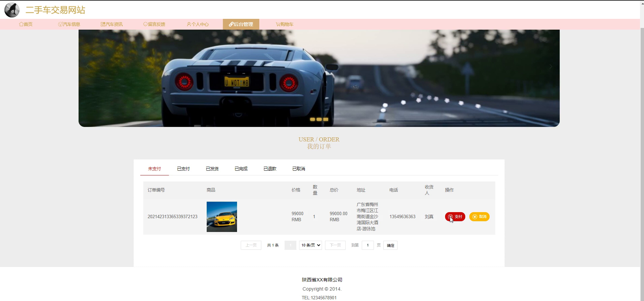Image resolution: width=644 pixels, height=301 pixels.
Task: Click order number 202142313365339372123
Action: (173, 216)
